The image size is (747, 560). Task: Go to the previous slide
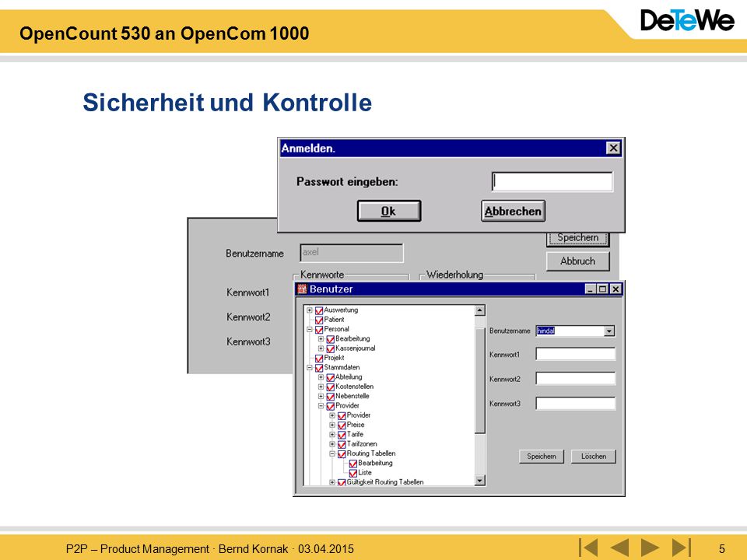pyautogui.click(x=619, y=548)
